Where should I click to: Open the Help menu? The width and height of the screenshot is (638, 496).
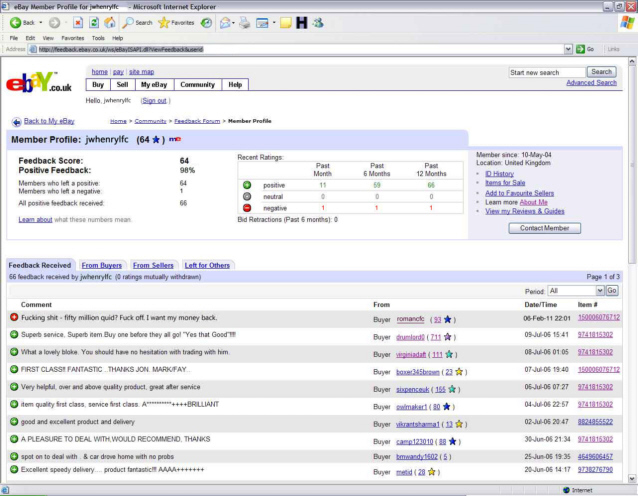click(118, 38)
